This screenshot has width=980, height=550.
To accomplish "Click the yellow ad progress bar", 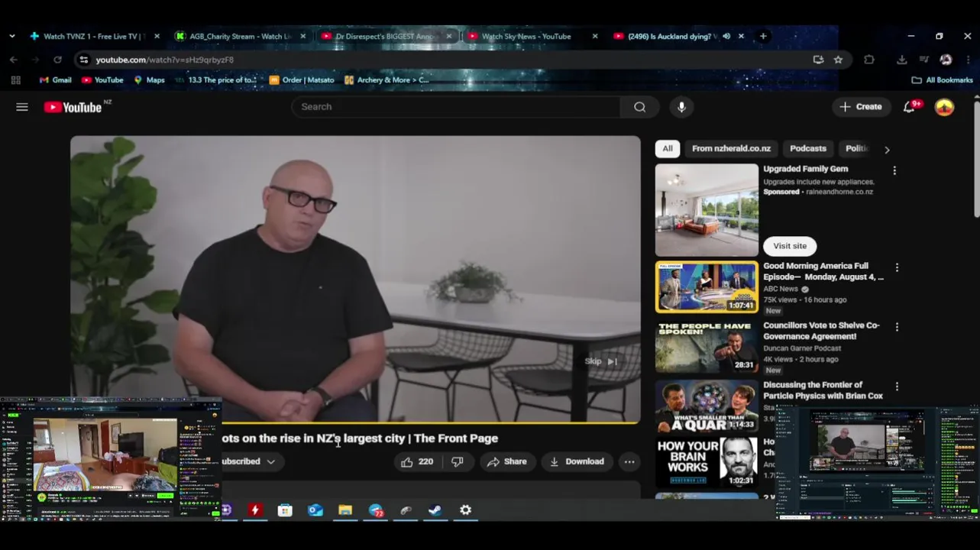I will pos(355,422).
